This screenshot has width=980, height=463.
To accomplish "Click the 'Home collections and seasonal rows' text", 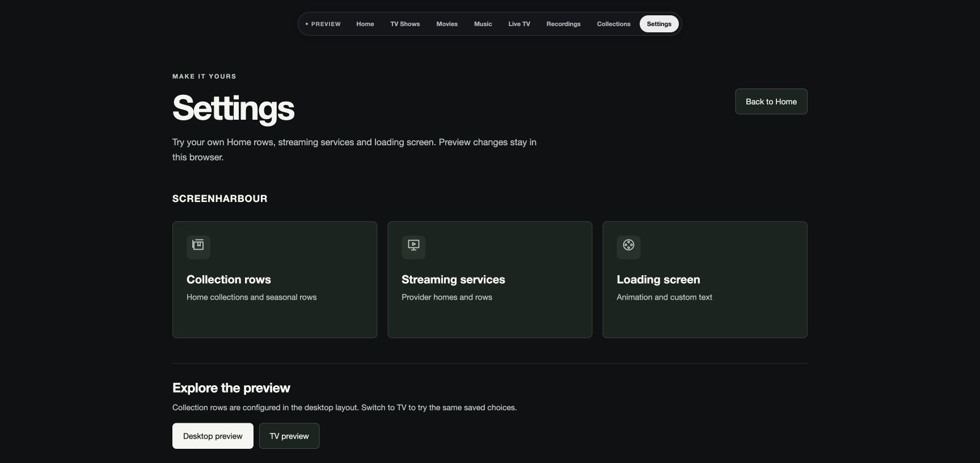I will point(252,297).
